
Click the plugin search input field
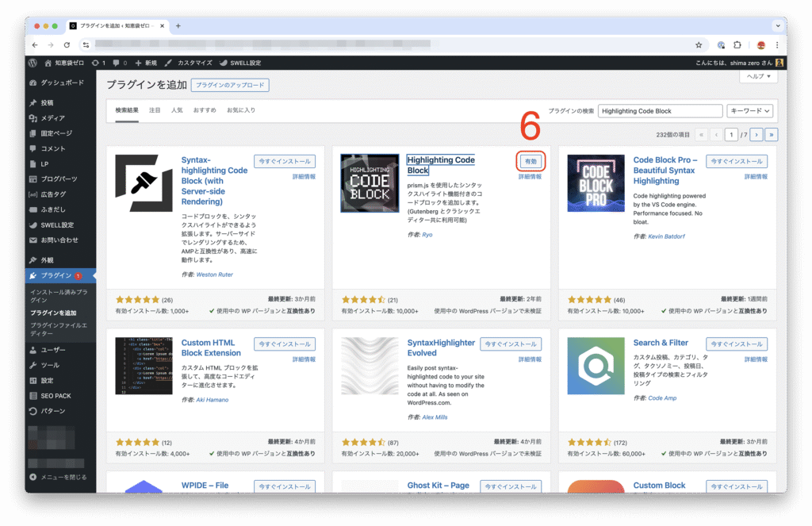click(661, 111)
